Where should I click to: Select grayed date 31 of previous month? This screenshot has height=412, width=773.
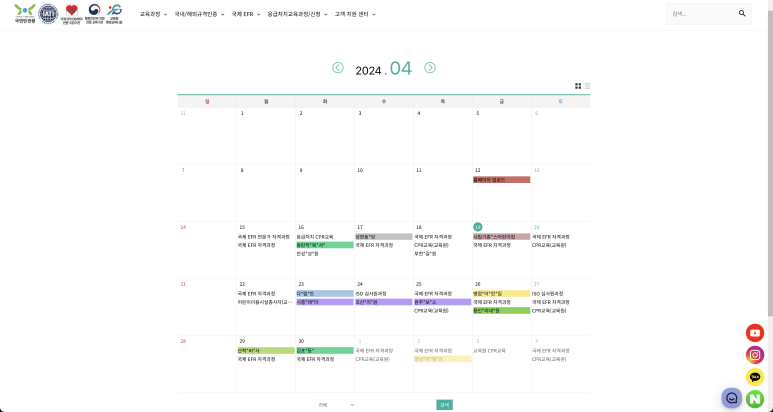(x=183, y=113)
